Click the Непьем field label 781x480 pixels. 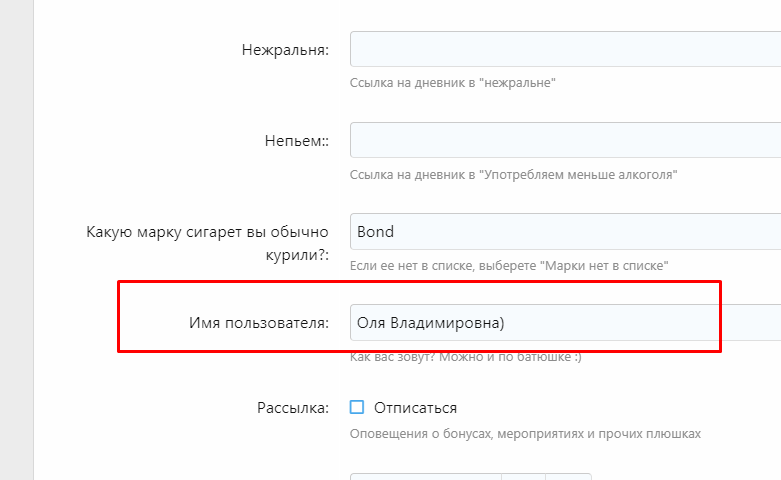pyautogui.click(x=290, y=141)
